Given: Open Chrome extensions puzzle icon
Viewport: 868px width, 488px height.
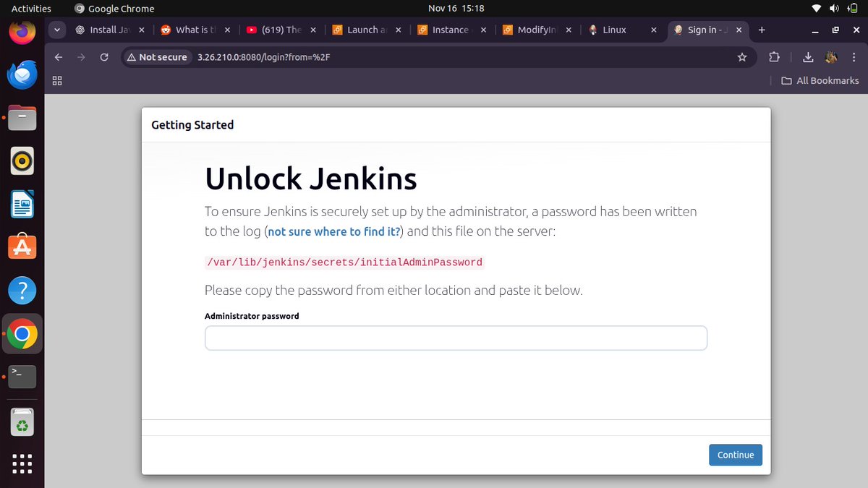Looking at the screenshot, I should [x=775, y=57].
